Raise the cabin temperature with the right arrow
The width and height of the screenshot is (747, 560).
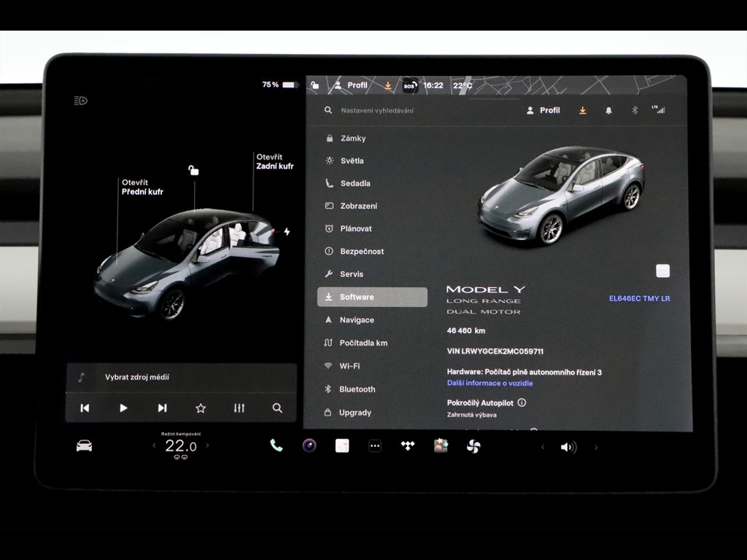(x=207, y=446)
